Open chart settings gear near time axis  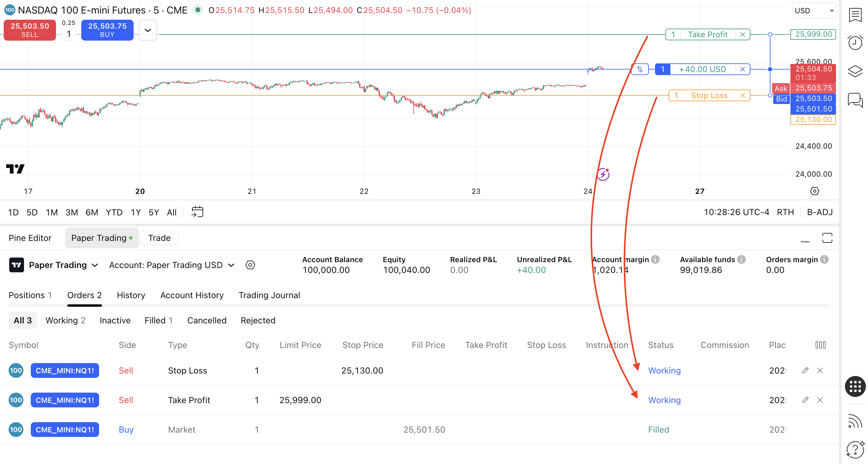click(x=814, y=191)
